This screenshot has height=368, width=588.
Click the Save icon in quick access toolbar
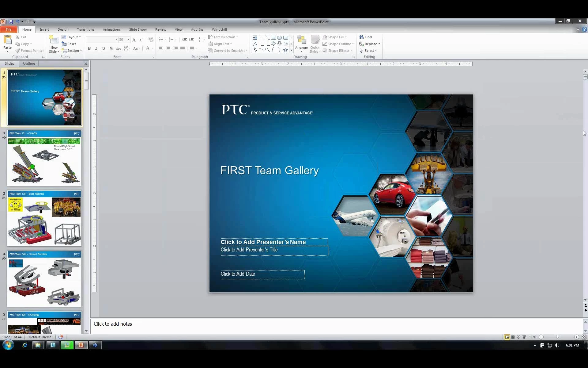11,22
